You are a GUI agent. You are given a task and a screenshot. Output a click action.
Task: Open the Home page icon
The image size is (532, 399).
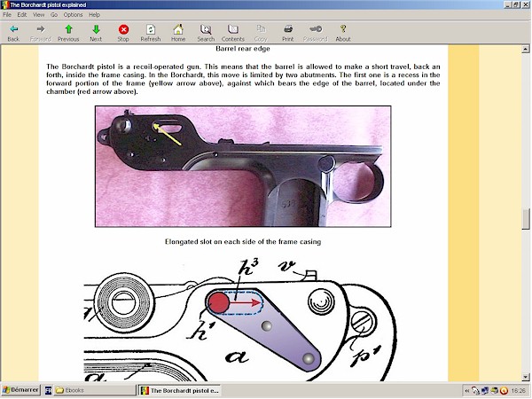(178, 29)
